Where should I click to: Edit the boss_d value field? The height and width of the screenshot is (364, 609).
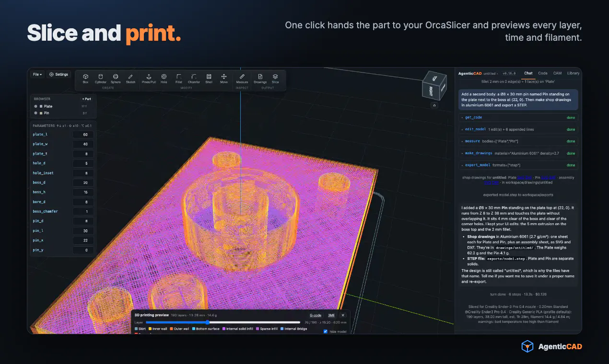[x=83, y=182]
